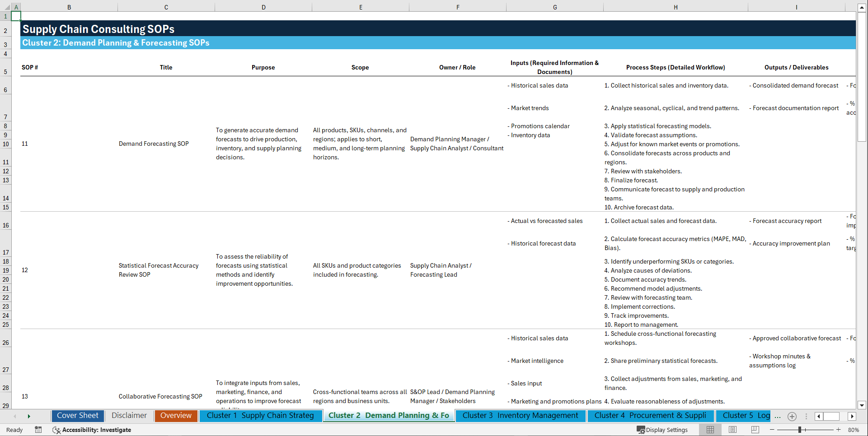Click the vertical scrollbar down arrow
The height and width of the screenshot is (436, 868).
pos(863,405)
